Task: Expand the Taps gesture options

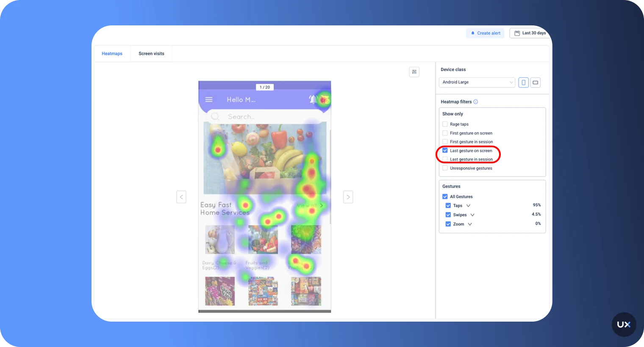Action: [x=468, y=206]
